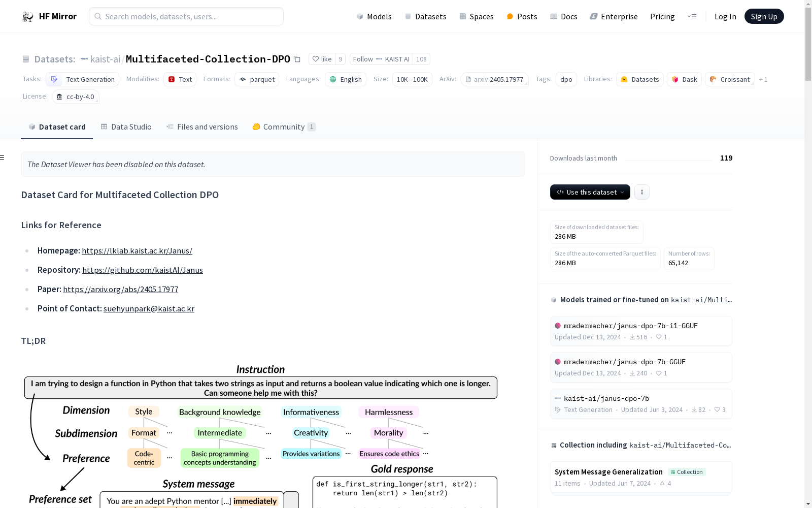Viewport: 812px width, 508px height.
Task: Open the cc-by-4.0 license tag
Action: [76, 97]
